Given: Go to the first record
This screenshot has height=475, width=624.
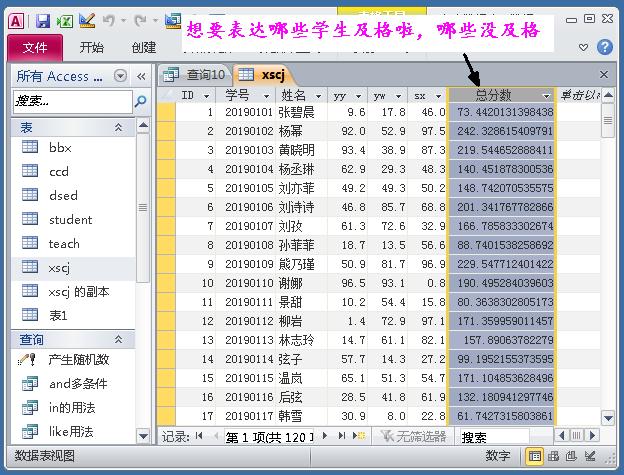Looking at the screenshot, I should tap(199, 436).
